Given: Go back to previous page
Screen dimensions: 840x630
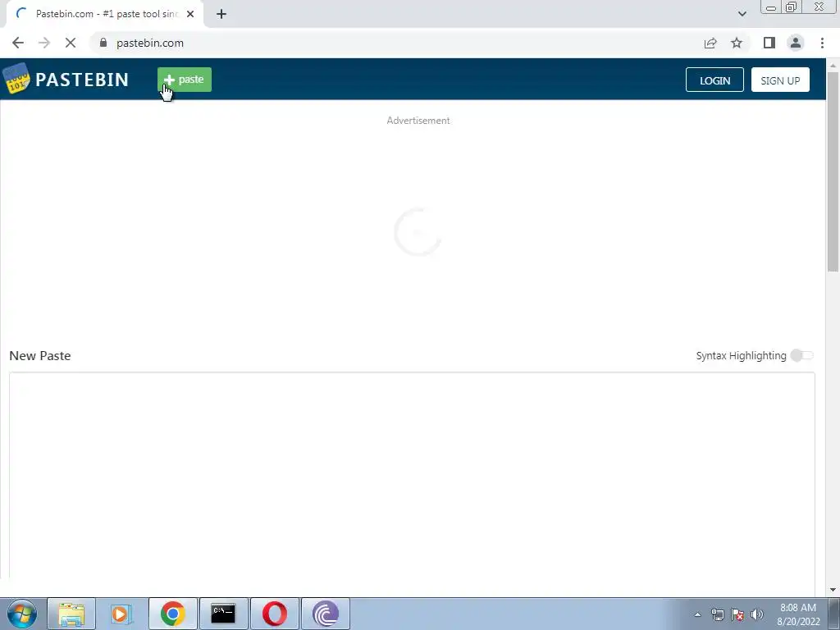Looking at the screenshot, I should [18, 43].
